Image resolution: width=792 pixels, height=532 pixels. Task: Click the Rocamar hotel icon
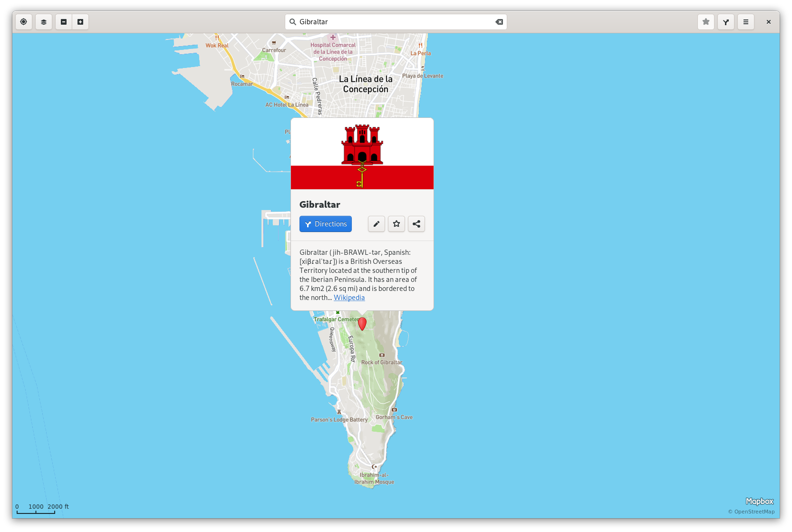(242, 77)
